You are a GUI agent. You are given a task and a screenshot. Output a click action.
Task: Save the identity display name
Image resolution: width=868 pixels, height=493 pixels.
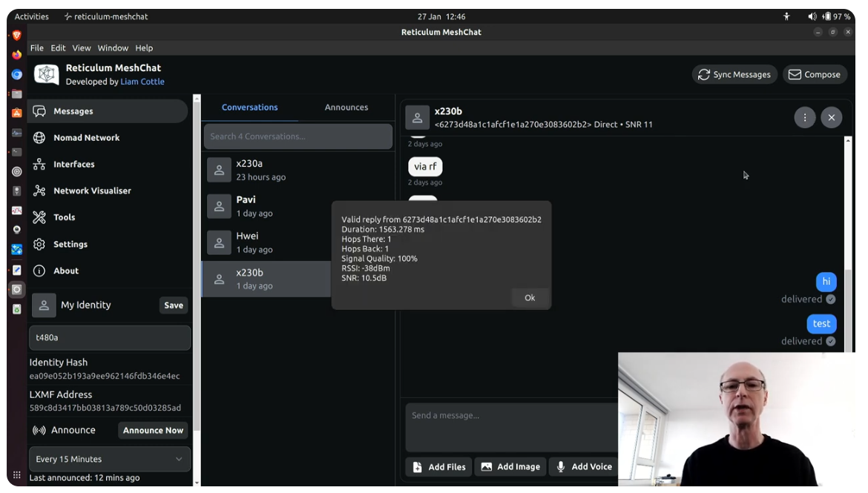[x=174, y=305]
